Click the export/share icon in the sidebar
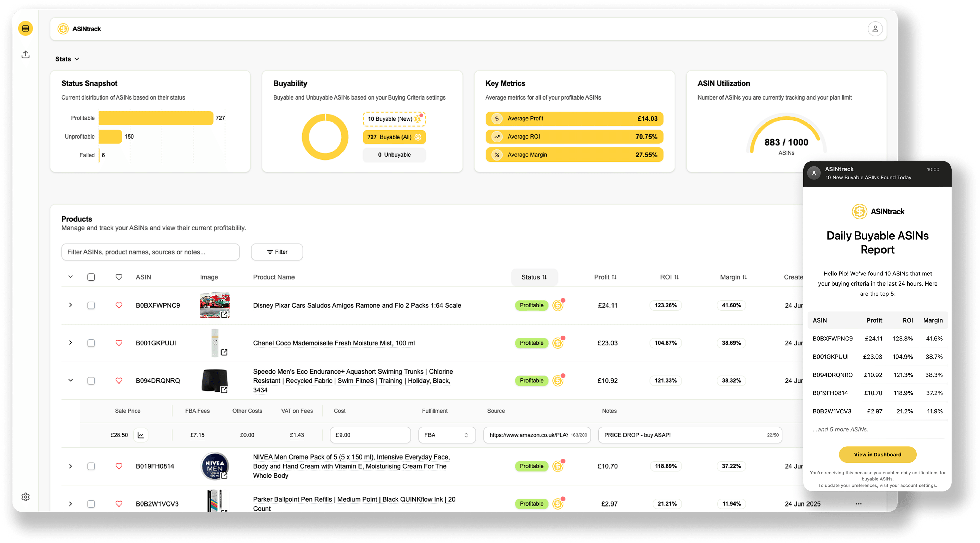980x543 pixels. pos(26,54)
